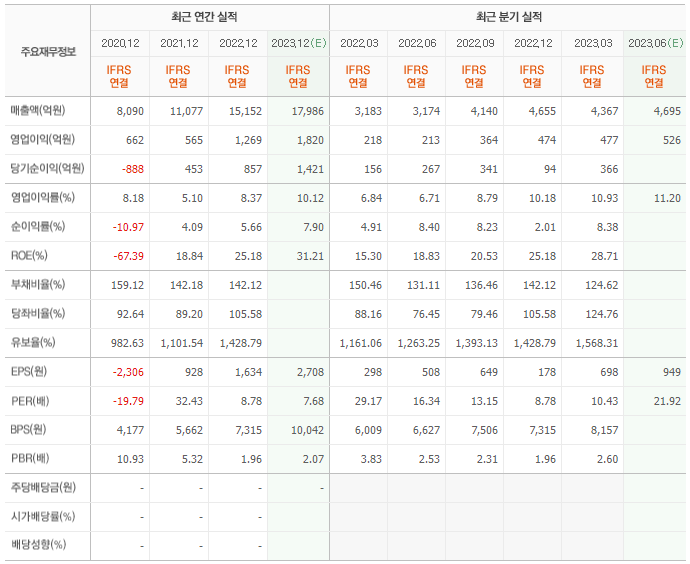Click the '유보율(%)' row label
This screenshot has width=690, height=564.
pos(33,343)
